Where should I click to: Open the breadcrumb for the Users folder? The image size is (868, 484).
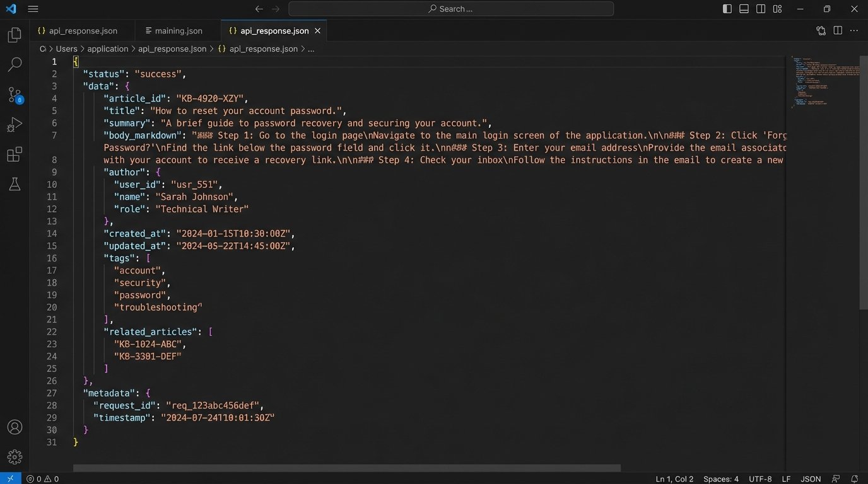point(66,49)
